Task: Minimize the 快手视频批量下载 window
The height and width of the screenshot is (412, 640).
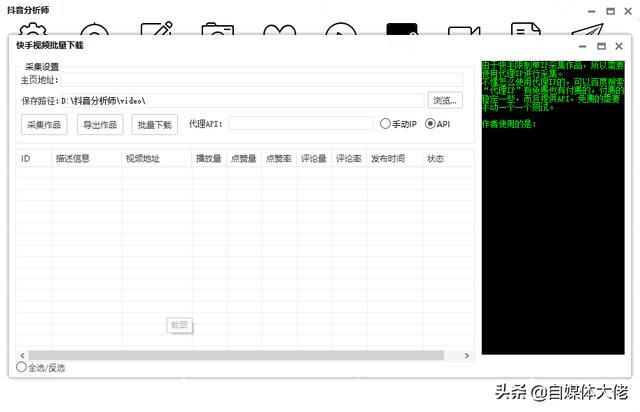Action: coord(582,46)
